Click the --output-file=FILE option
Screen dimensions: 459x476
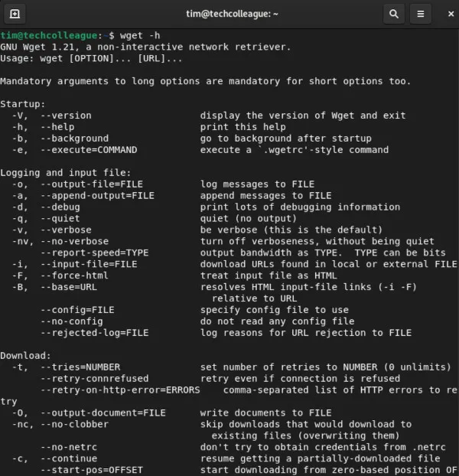pos(92,184)
